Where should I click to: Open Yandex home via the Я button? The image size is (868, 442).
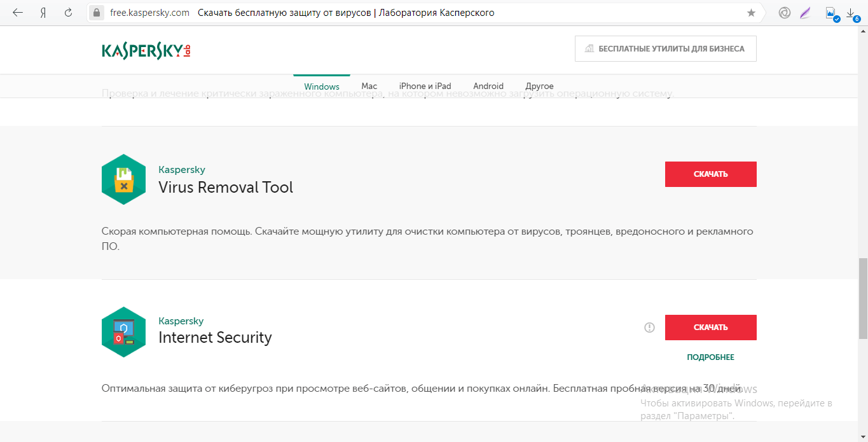coord(43,13)
